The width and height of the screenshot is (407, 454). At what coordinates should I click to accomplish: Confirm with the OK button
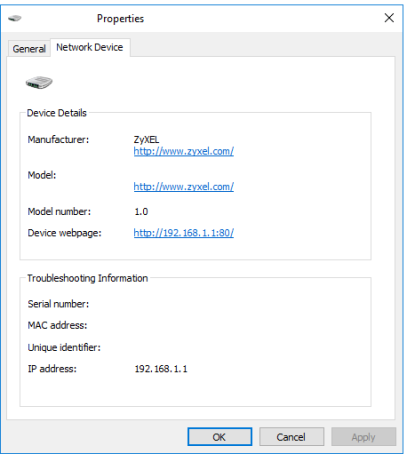pyautogui.click(x=220, y=437)
